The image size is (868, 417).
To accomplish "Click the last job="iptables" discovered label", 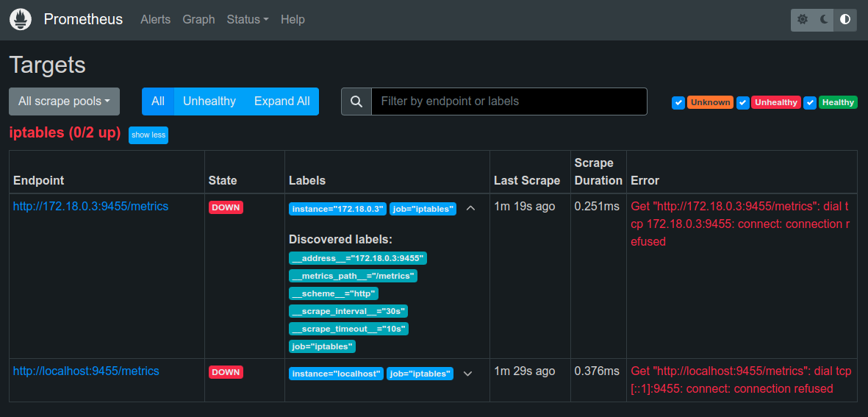I will coord(322,346).
